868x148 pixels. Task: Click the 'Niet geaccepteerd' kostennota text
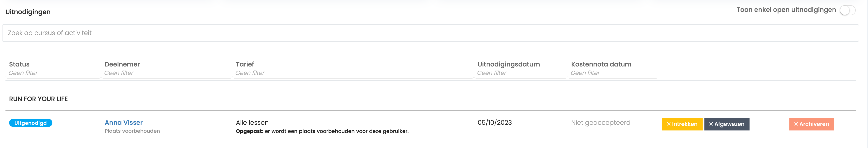(601, 122)
